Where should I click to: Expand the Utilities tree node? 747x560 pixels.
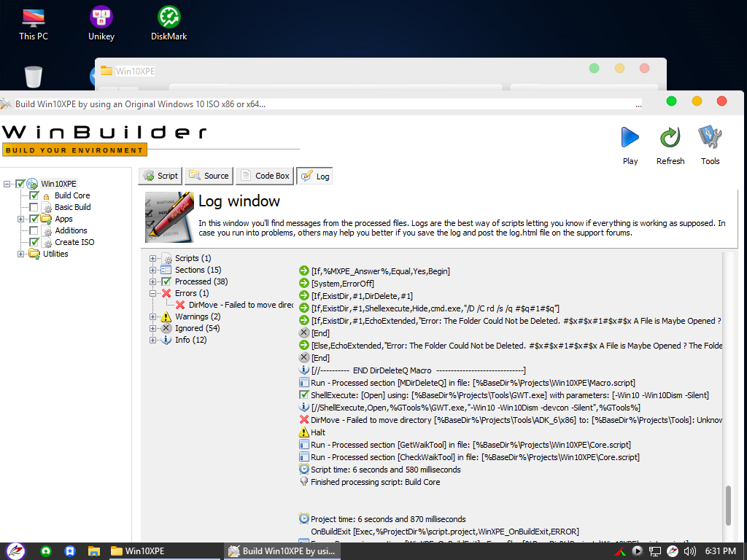pos(20,254)
